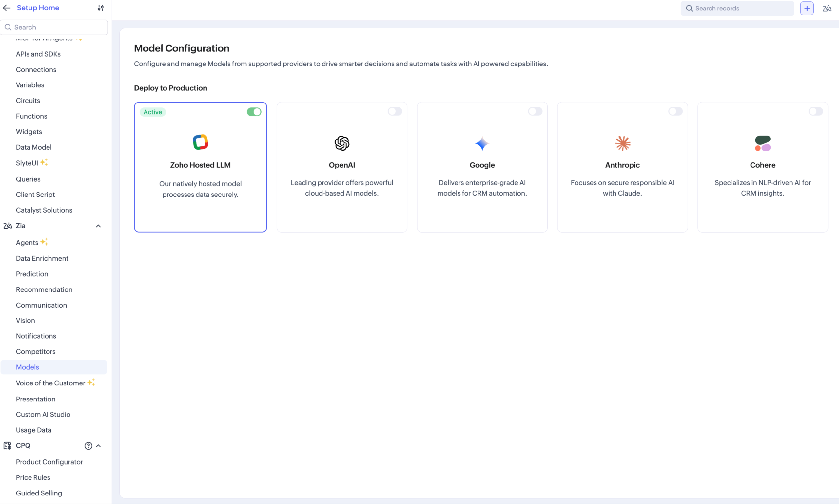
Task: Open Voice of the Customer
Action: coord(50,383)
